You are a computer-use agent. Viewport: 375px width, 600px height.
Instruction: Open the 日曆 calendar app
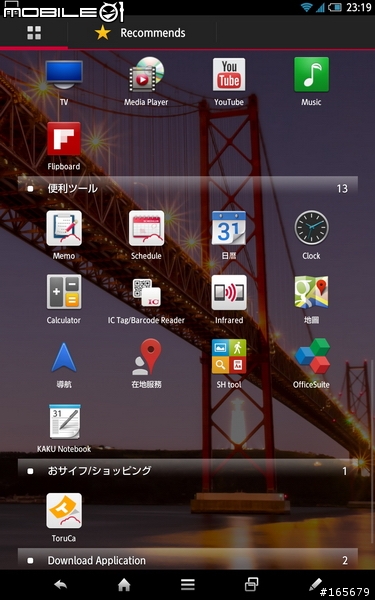229,228
